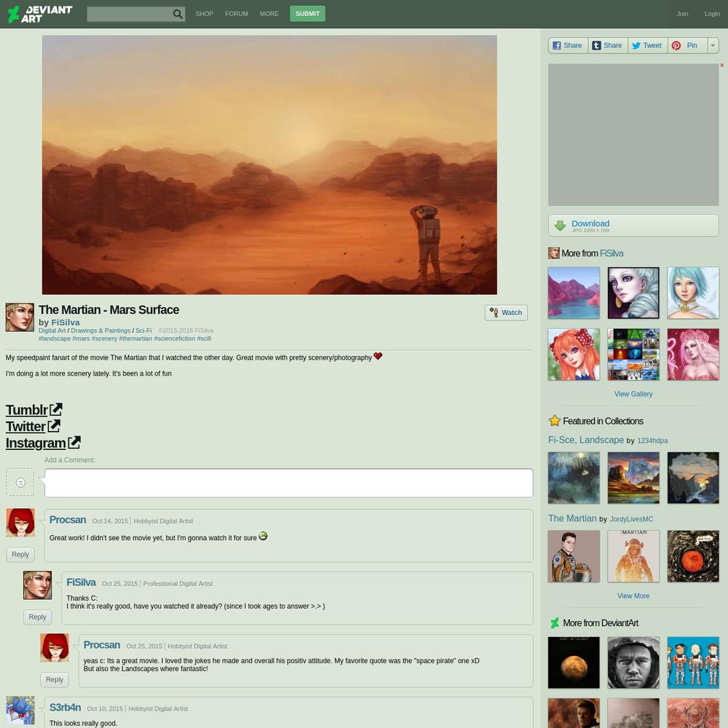
Task: Open the Shop menu
Action: (x=205, y=14)
